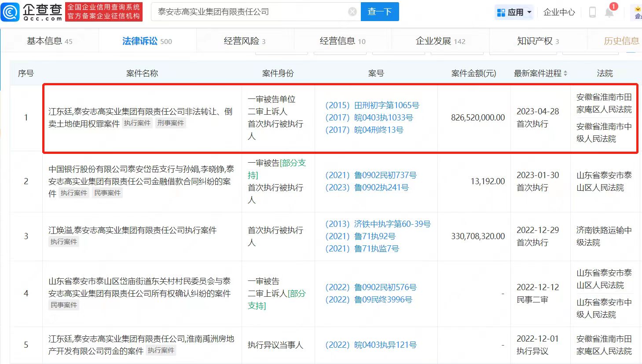Open case number (2023)鲁0902执241号
The image size is (642, 364).
[367, 188]
